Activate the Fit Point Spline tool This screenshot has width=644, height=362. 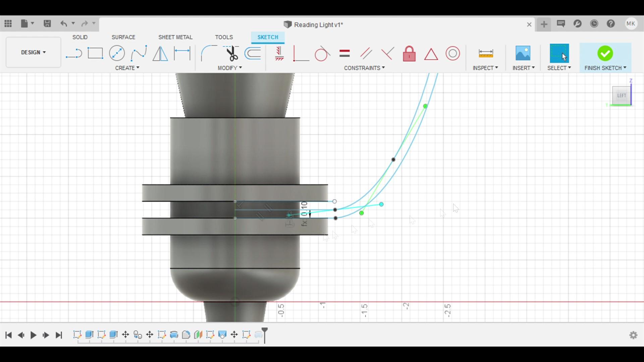click(x=139, y=53)
